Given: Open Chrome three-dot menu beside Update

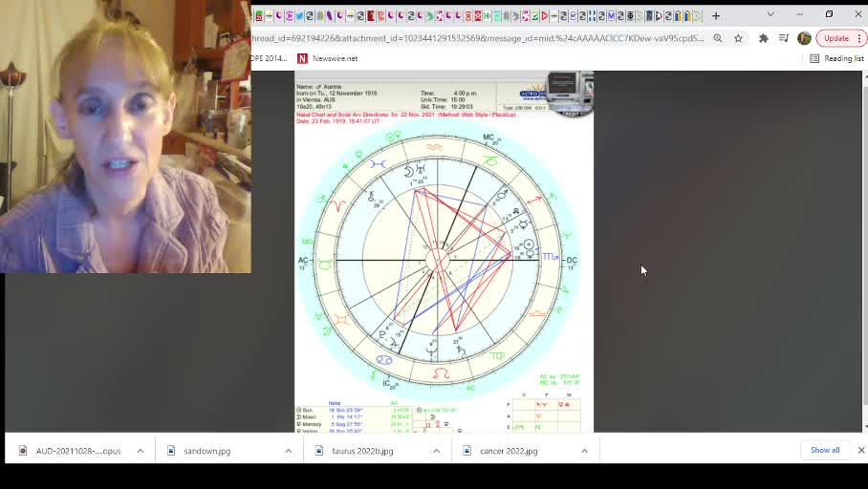Looking at the screenshot, I should [859, 38].
